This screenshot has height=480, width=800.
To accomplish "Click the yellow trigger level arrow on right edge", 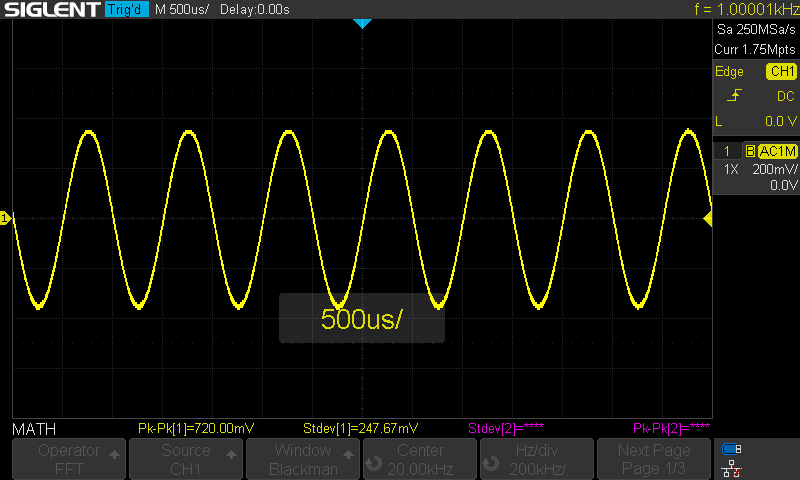I will (708, 219).
